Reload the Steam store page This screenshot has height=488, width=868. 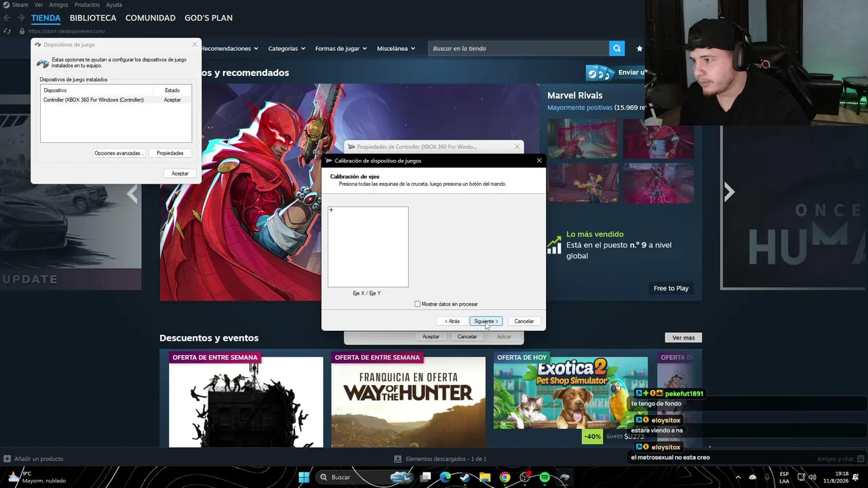(7, 31)
